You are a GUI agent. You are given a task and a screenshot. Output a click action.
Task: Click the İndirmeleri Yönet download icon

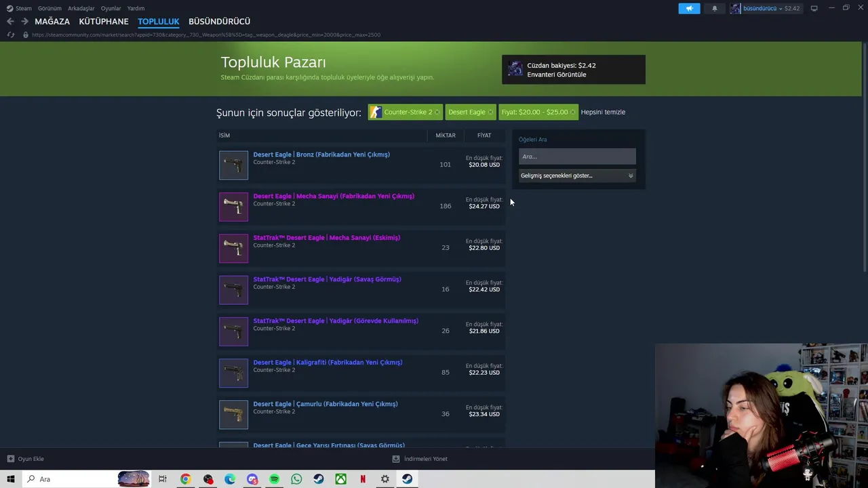pos(396,459)
